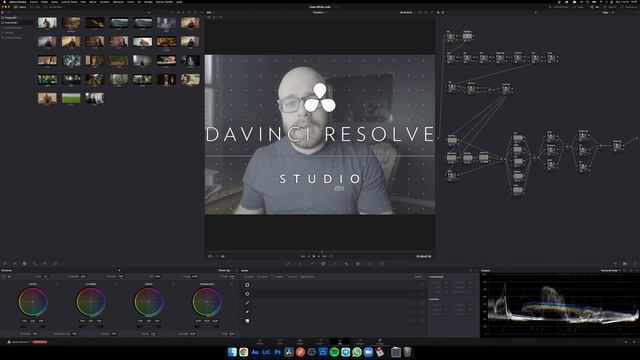Select the Gradient window shape icon

click(247, 321)
